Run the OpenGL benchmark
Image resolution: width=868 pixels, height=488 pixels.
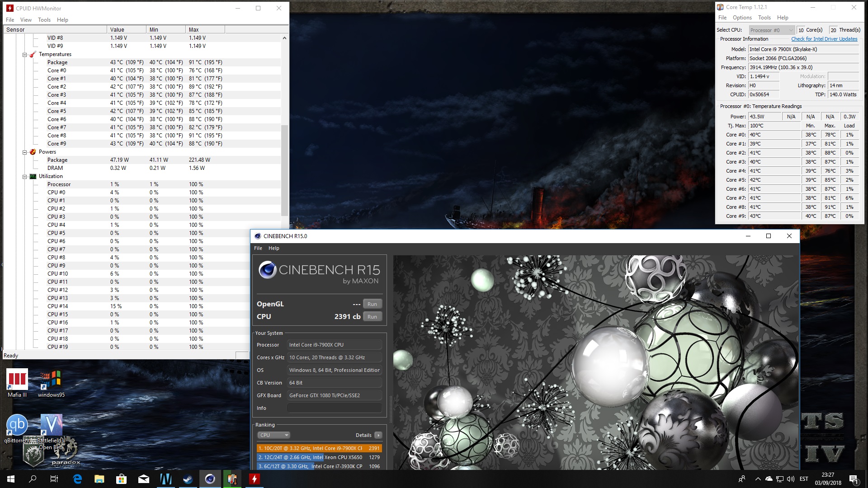pos(372,304)
